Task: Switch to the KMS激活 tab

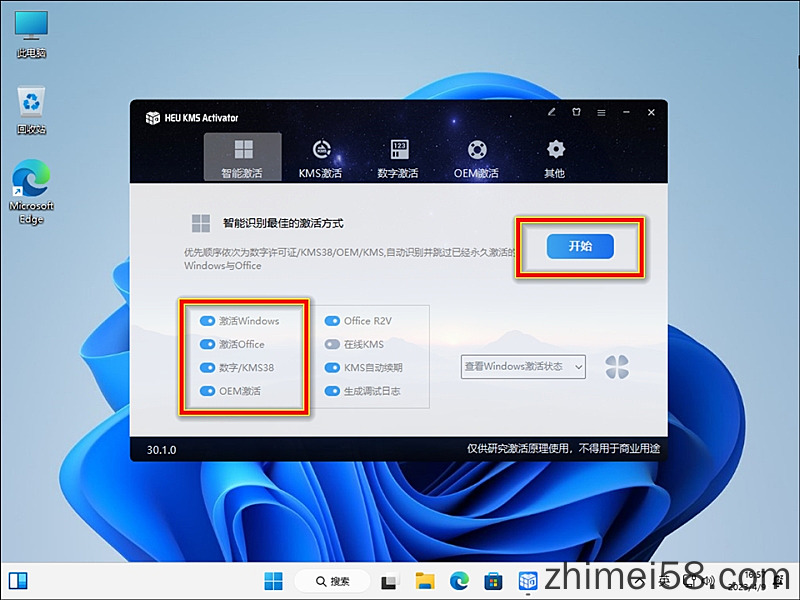Action: click(x=320, y=158)
